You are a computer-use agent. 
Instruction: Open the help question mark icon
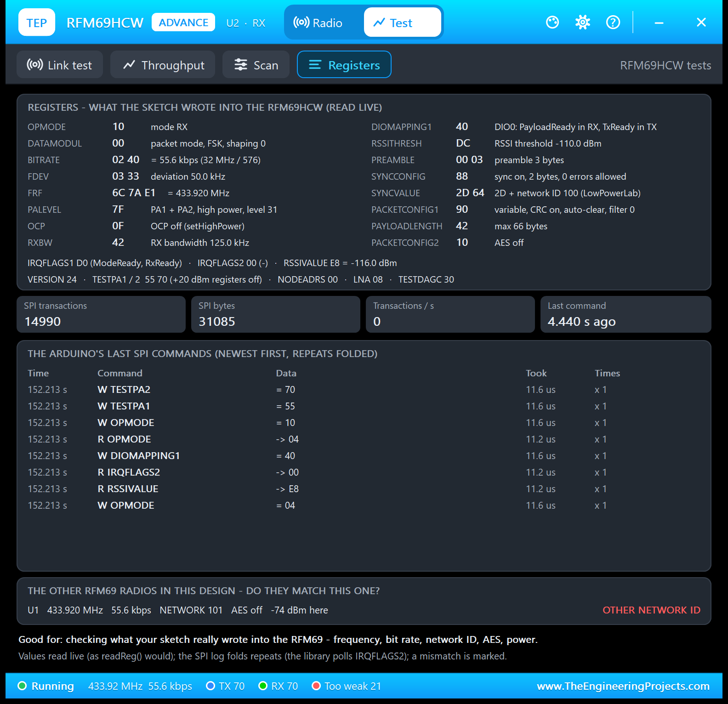click(613, 22)
